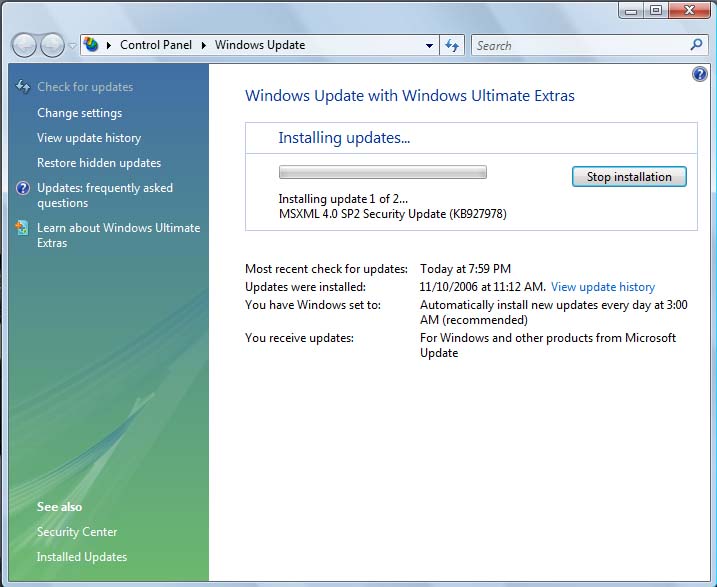Click the search magnifier icon

tap(696, 45)
